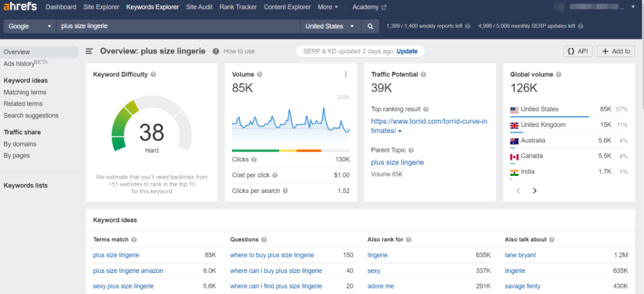Image resolution: width=644 pixels, height=294 pixels.
Task: Open Rank Tracker
Action: (x=238, y=7)
